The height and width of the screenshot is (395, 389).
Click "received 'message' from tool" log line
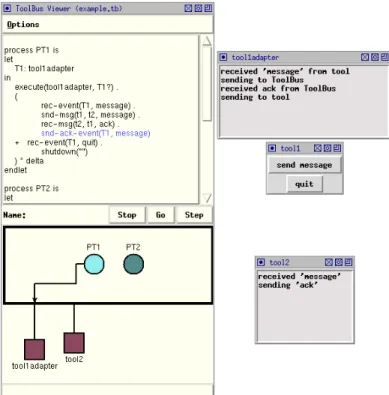[285, 71]
